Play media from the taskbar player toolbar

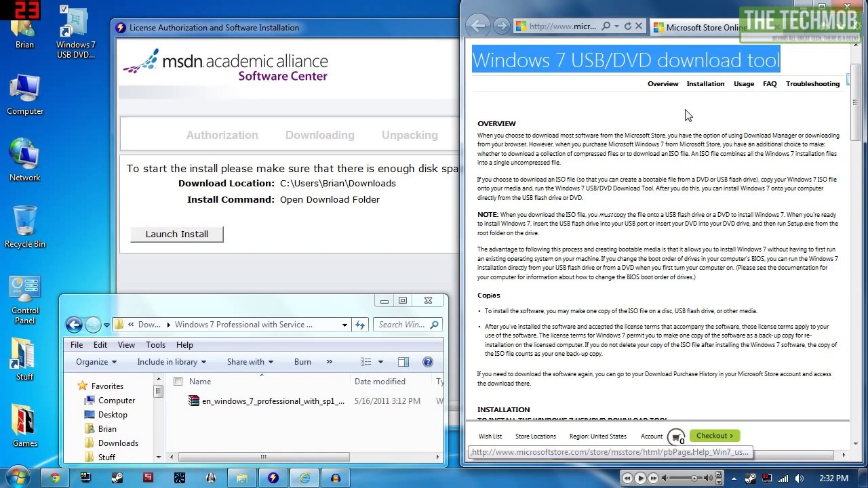click(640, 478)
